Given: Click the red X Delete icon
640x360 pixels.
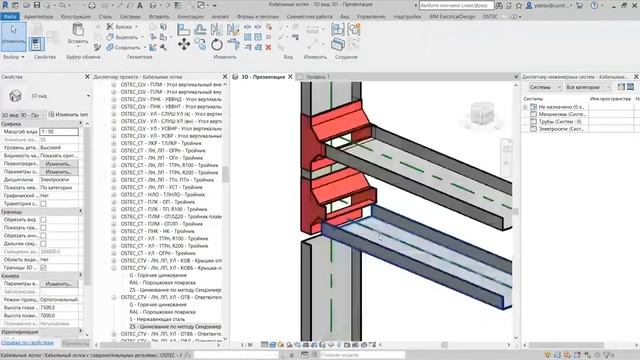Looking at the screenshot, I should [268, 47].
